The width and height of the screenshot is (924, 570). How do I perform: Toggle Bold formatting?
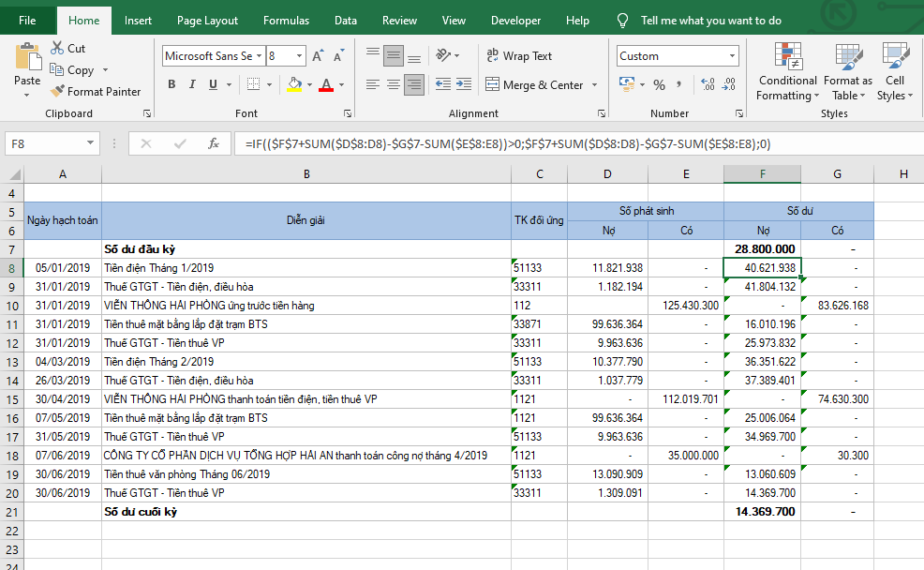(x=171, y=85)
